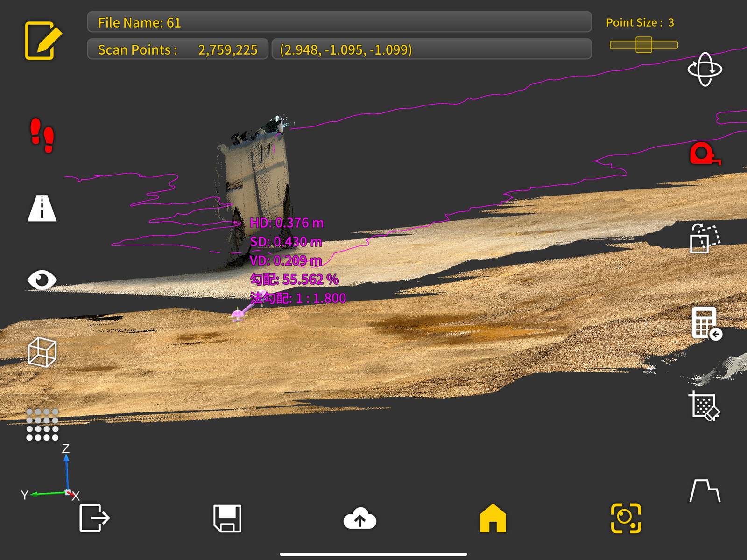
Task: Select the rotate selection box tool
Action: pyautogui.click(x=705, y=238)
